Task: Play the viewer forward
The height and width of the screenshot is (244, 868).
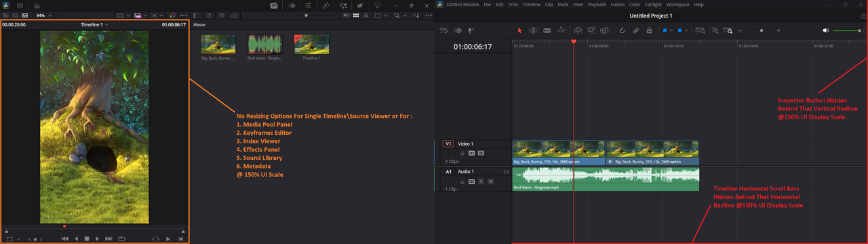Action: (x=98, y=239)
